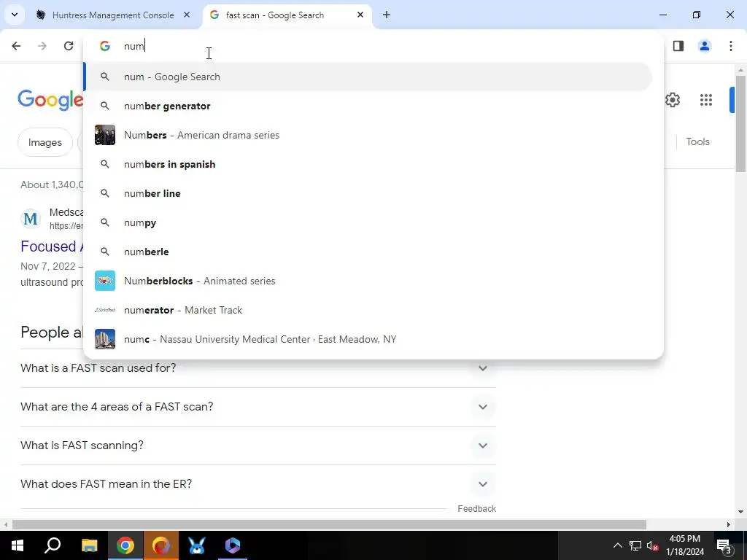Image resolution: width=747 pixels, height=560 pixels.
Task: Click the Feedback link
Action: (x=476, y=508)
